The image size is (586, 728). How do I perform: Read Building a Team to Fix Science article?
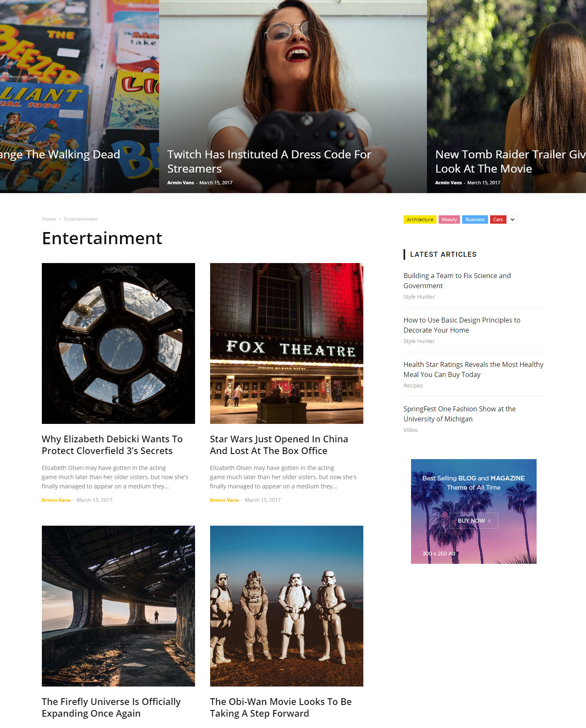coord(457,281)
